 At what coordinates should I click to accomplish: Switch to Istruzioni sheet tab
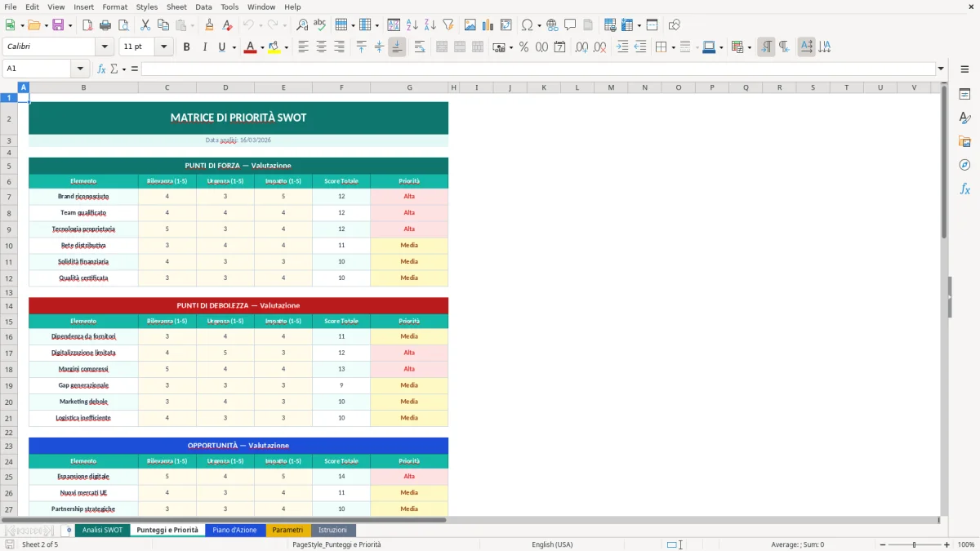click(x=332, y=530)
